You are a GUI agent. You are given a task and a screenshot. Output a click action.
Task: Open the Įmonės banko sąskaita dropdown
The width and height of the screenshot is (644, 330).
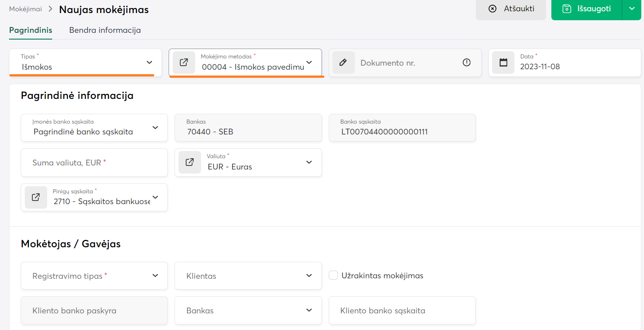click(155, 128)
